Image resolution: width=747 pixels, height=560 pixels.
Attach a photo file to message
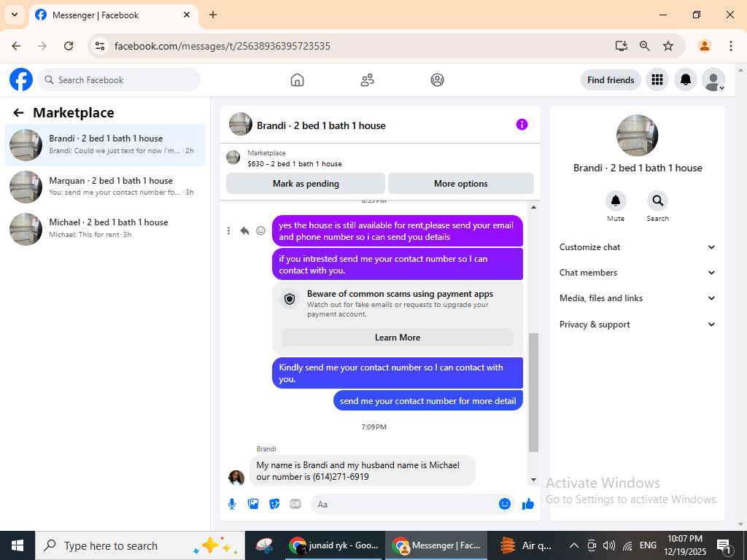coord(253,504)
